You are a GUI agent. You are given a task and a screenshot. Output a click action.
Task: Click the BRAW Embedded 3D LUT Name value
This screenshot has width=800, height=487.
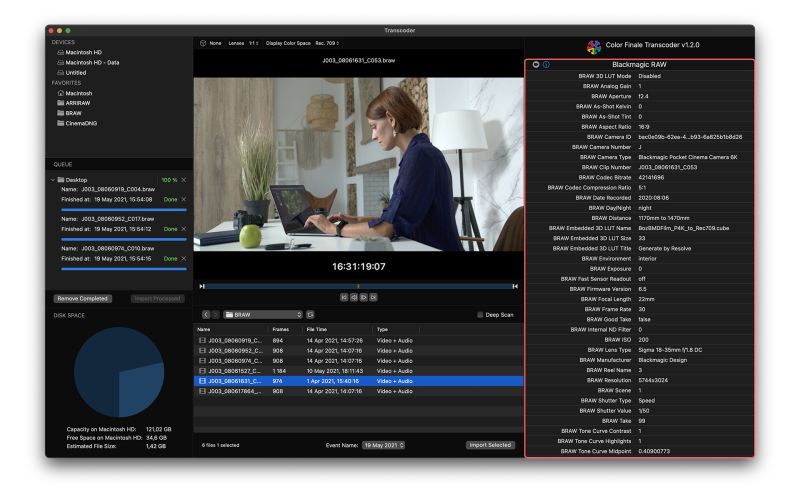click(x=683, y=228)
